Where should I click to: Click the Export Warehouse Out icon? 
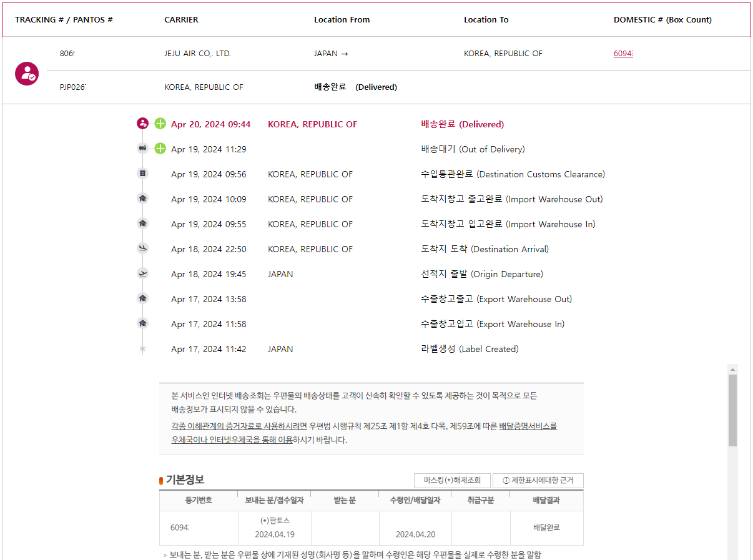pyautogui.click(x=142, y=298)
